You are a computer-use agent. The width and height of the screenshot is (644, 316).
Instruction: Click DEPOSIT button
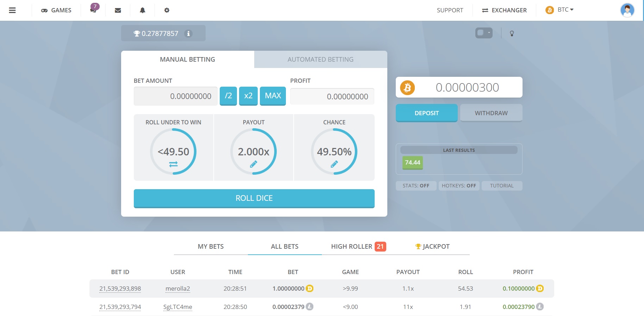click(427, 113)
